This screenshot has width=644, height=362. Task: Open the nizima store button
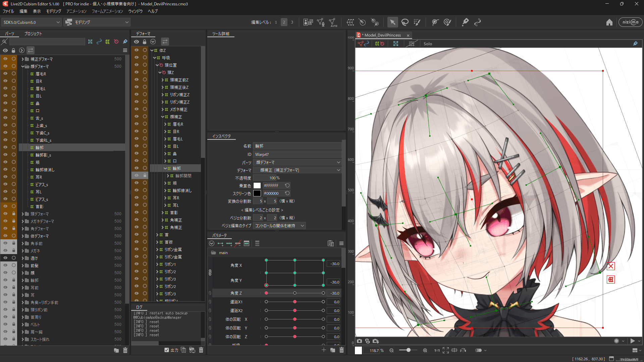[630, 22]
